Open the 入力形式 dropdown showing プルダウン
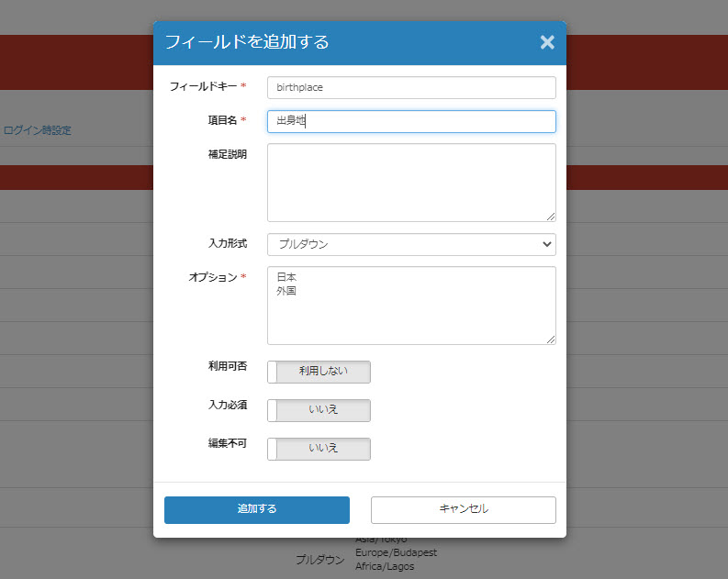The image size is (728, 579). tap(411, 244)
